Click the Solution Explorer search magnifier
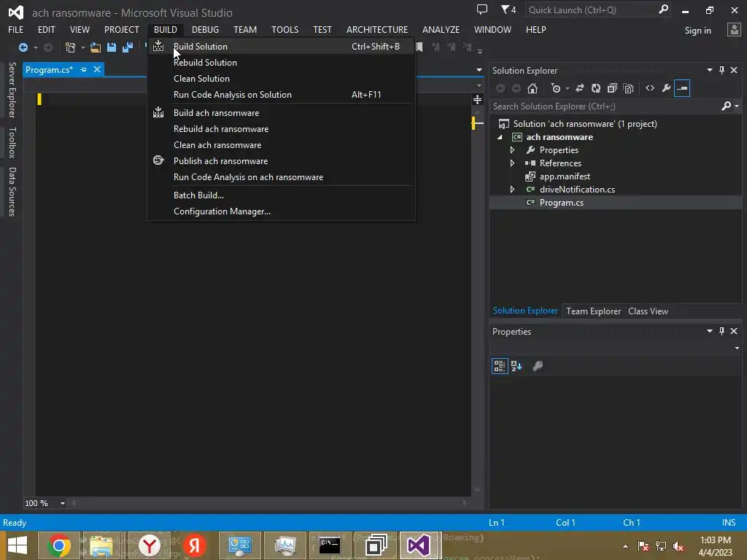Screen dimensions: 747x560 (x=726, y=106)
